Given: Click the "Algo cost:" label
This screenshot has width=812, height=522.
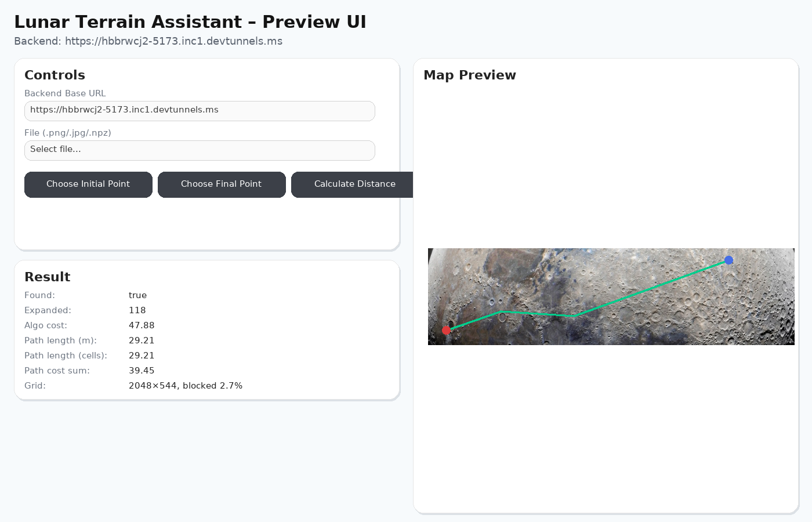Looking at the screenshot, I should (x=46, y=325).
